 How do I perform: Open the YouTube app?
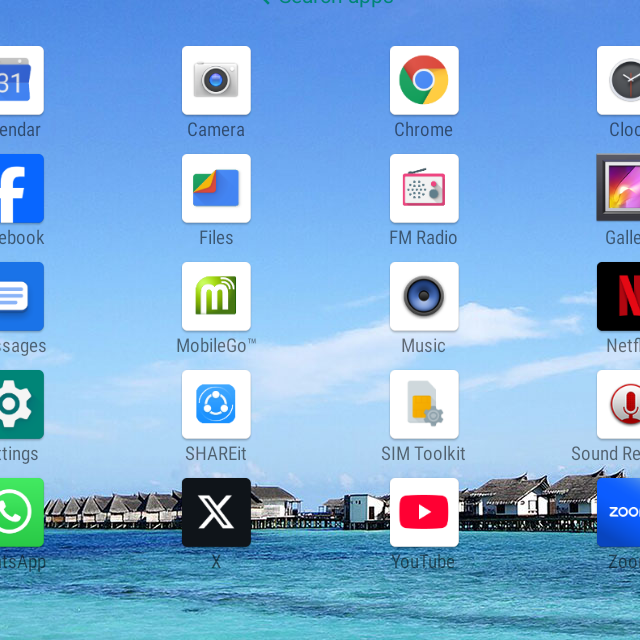click(x=424, y=512)
